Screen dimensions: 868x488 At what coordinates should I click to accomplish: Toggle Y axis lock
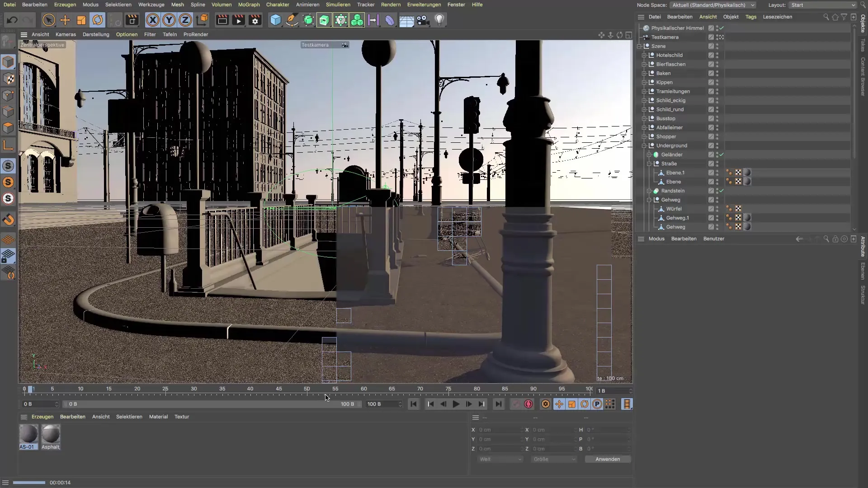(x=169, y=20)
